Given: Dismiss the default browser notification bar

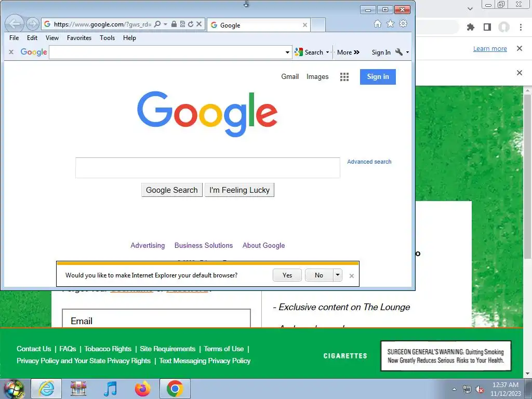Looking at the screenshot, I should pos(352,276).
